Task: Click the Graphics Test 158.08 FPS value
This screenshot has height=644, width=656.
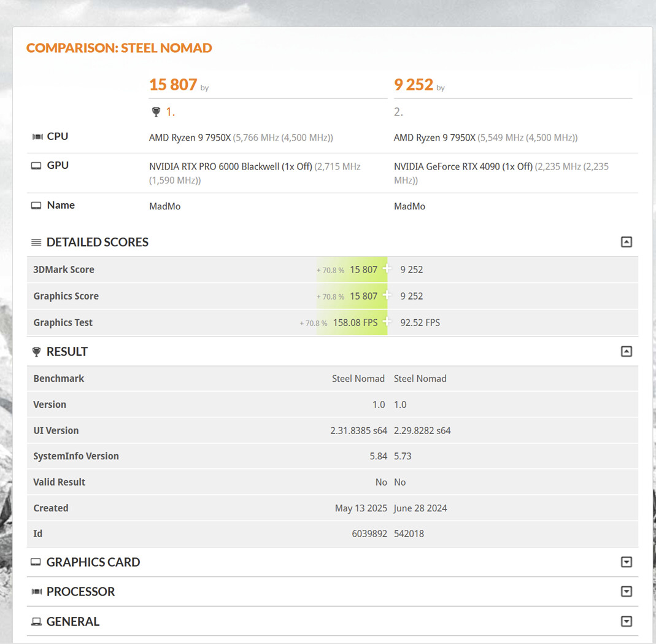Action: 355,323
